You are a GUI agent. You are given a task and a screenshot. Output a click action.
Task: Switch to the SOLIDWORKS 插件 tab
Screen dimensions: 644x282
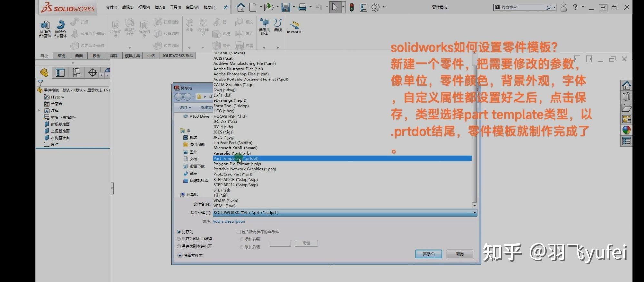pos(178,56)
